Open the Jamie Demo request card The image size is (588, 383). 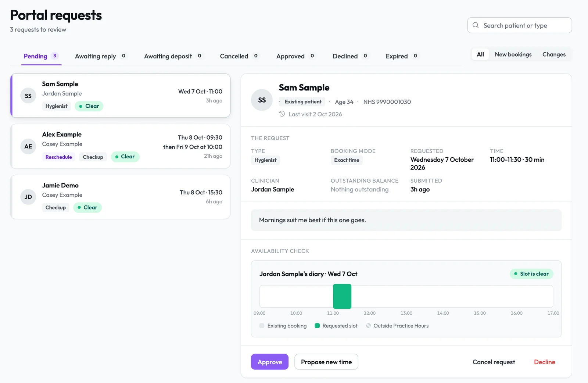coord(121,197)
